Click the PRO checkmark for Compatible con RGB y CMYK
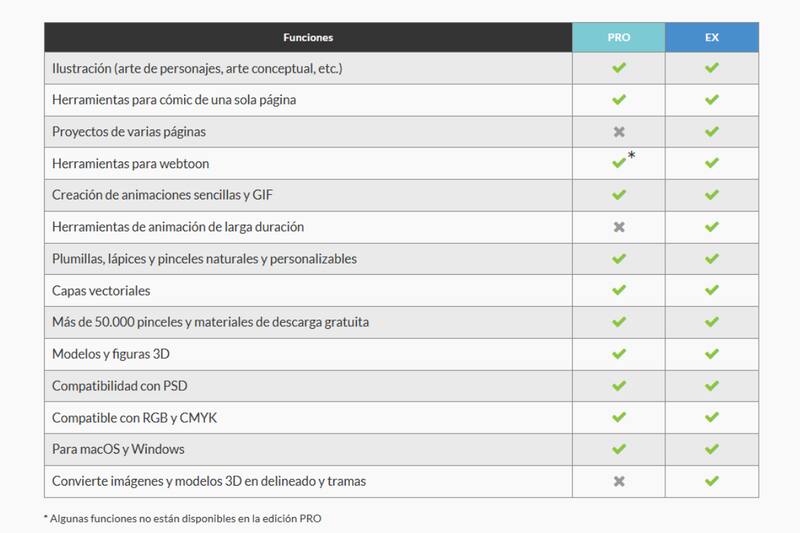This screenshot has width=800, height=533. 619,417
